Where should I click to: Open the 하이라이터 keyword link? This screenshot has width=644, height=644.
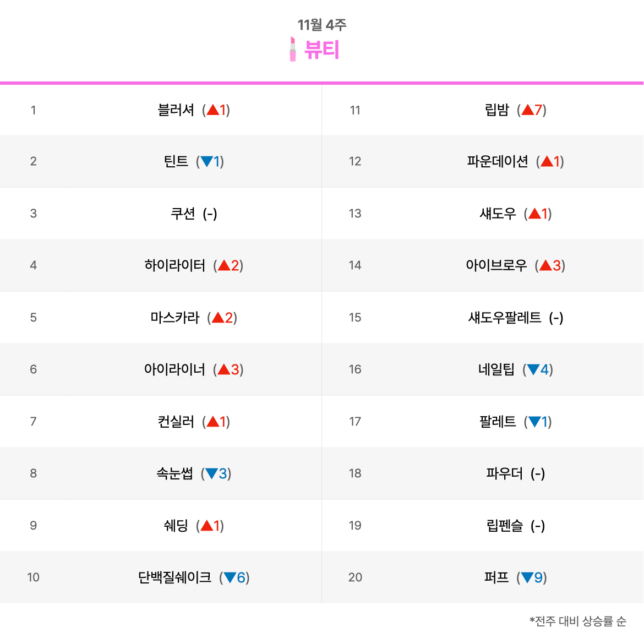click(174, 265)
